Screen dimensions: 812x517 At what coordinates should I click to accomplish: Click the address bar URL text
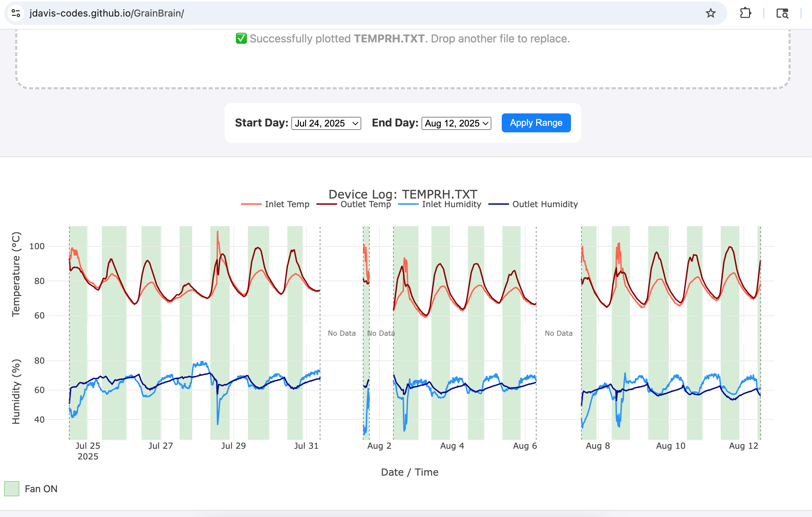(x=107, y=13)
